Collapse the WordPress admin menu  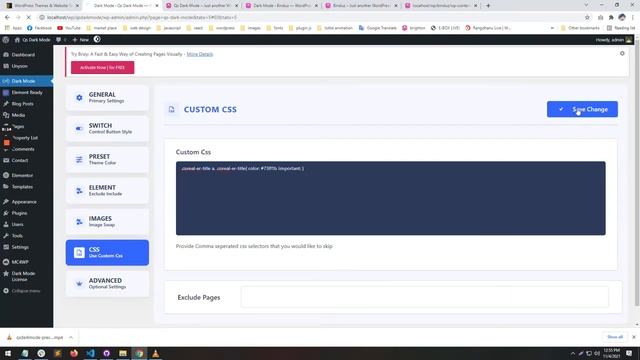pos(27,291)
